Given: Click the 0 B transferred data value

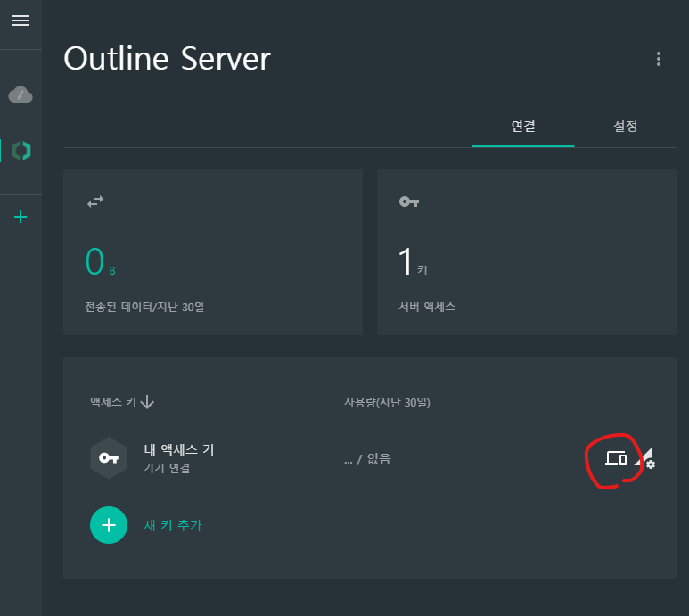Looking at the screenshot, I should [x=100, y=261].
